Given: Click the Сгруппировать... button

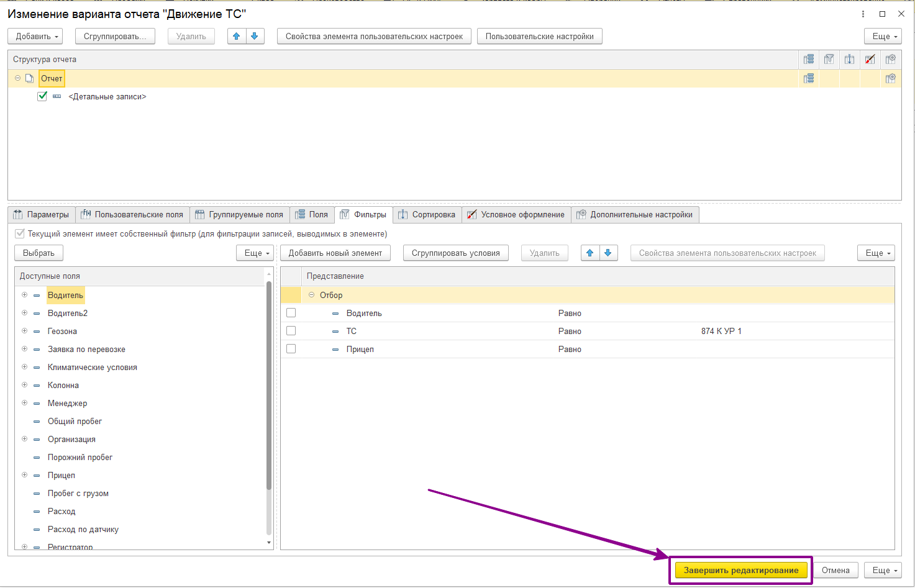Looking at the screenshot, I should (115, 36).
